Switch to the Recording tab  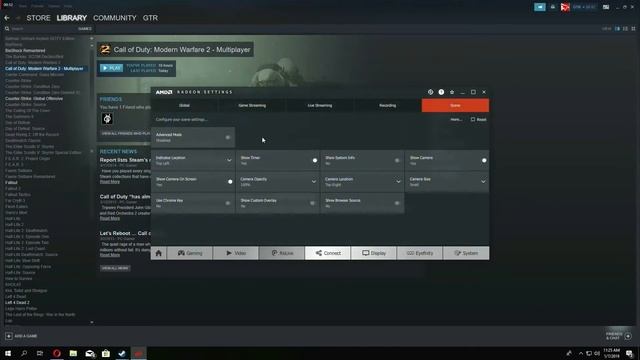pyautogui.click(x=387, y=105)
